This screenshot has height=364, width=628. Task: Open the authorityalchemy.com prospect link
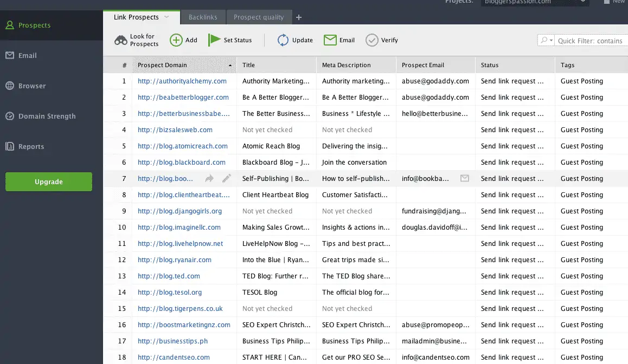pos(182,81)
